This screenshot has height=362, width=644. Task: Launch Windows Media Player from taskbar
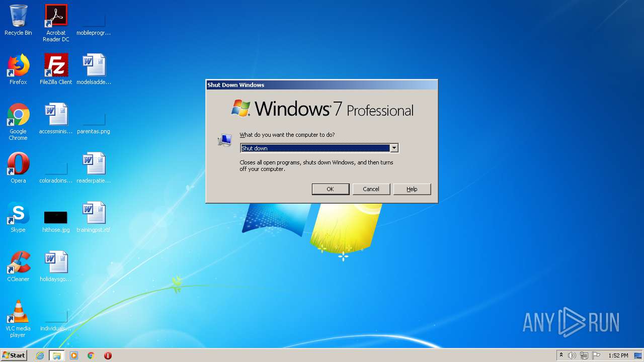(74, 355)
